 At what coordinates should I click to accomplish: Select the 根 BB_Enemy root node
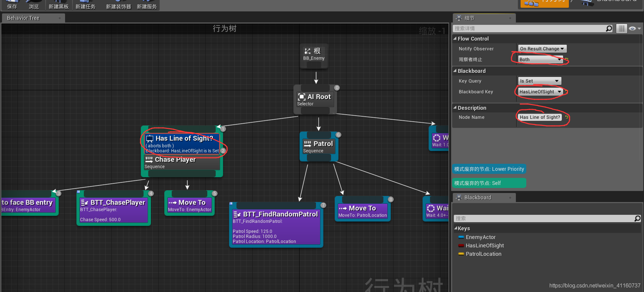click(x=314, y=56)
